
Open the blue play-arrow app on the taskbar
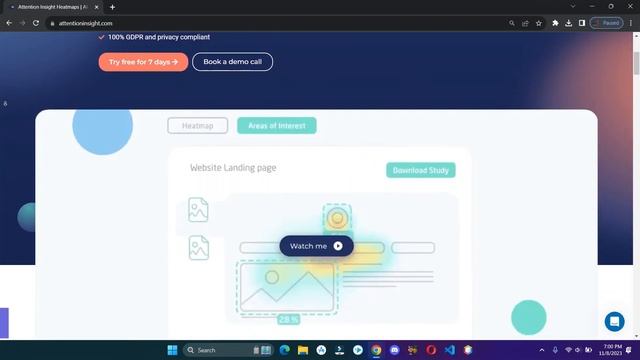pos(358,350)
